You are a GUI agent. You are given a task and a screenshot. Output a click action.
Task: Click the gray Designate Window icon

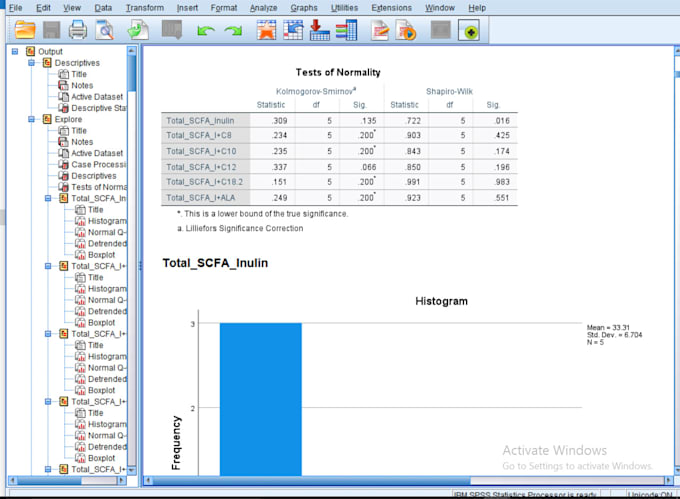tap(441, 30)
